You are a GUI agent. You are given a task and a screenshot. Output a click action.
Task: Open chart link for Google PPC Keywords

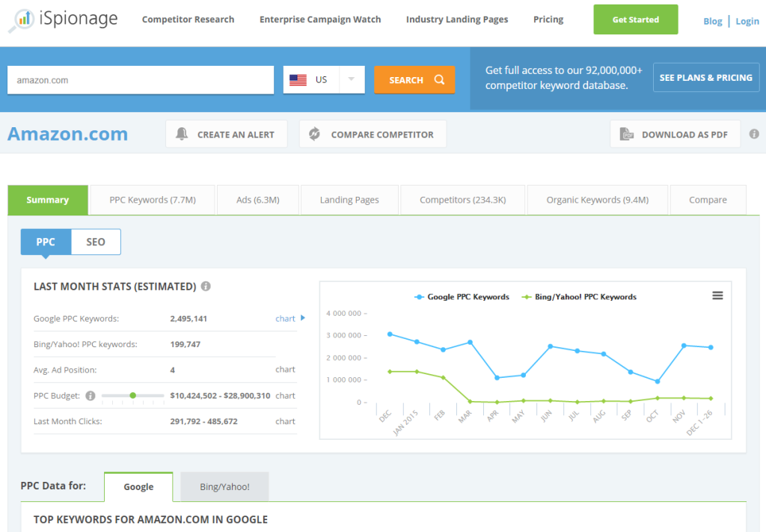[x=285, y=319]
